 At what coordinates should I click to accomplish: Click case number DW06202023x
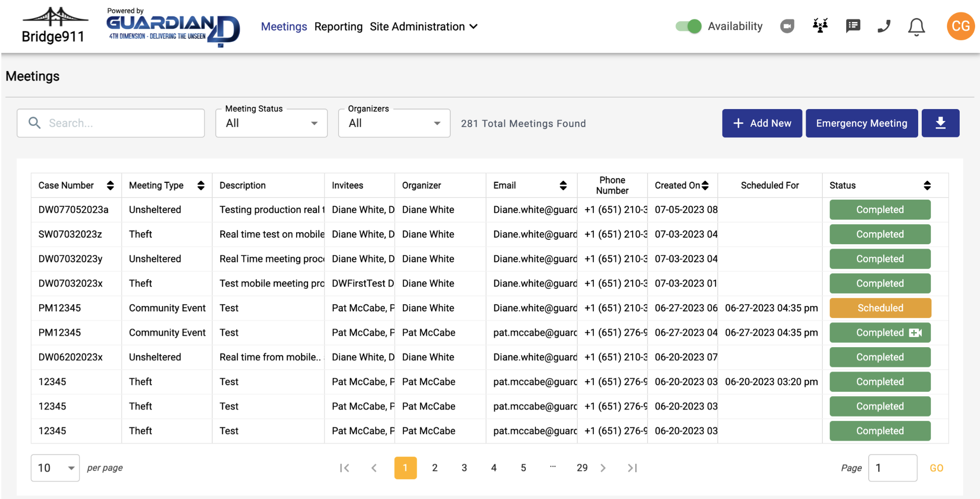pyautogui.click(x=71, y=357)
